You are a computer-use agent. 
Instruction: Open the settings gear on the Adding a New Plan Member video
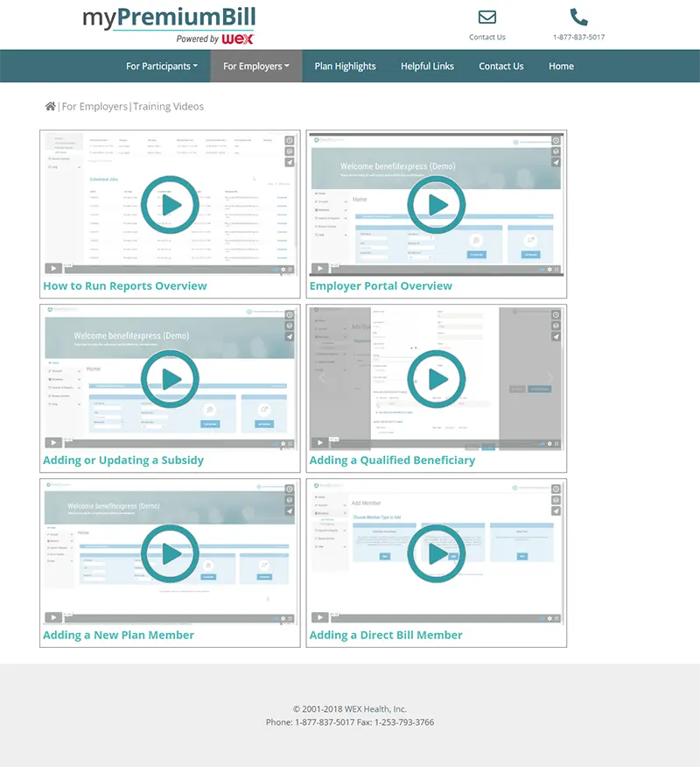(283, 618)
